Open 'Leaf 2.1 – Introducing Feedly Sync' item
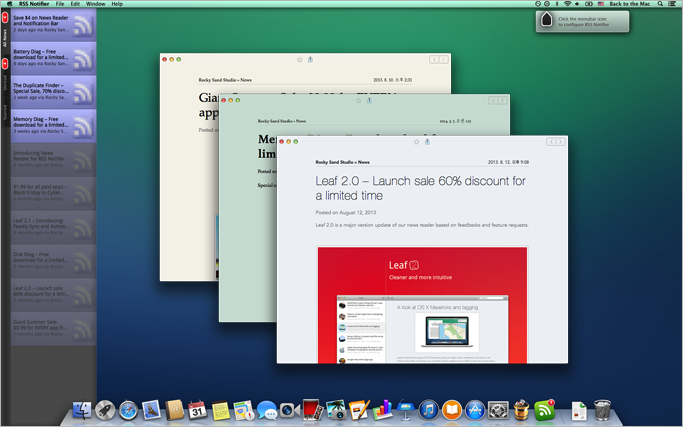 point(53,227)
